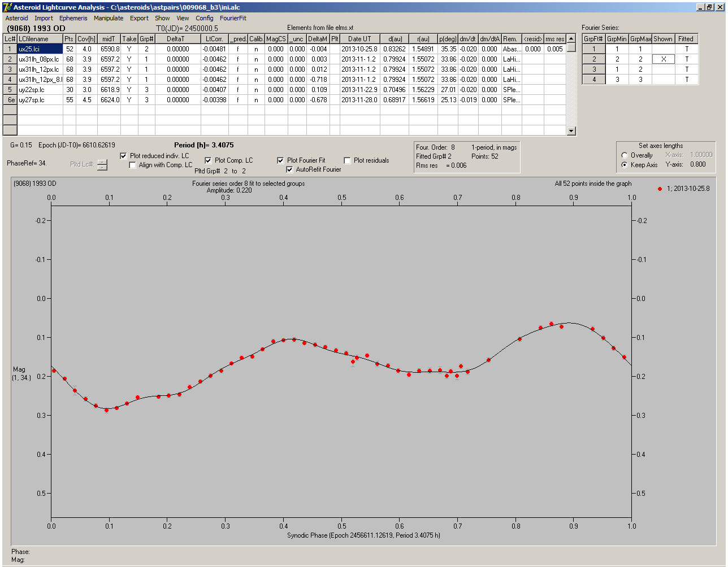728x567 pixels.
Task: Click the DeltaM column header
Action: (x=317, y=39)
